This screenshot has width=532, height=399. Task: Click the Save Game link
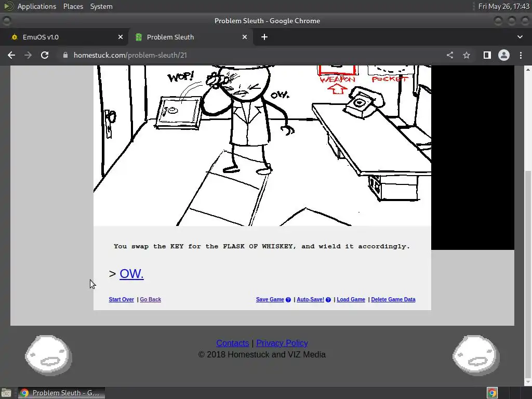(x=270, y=299)
